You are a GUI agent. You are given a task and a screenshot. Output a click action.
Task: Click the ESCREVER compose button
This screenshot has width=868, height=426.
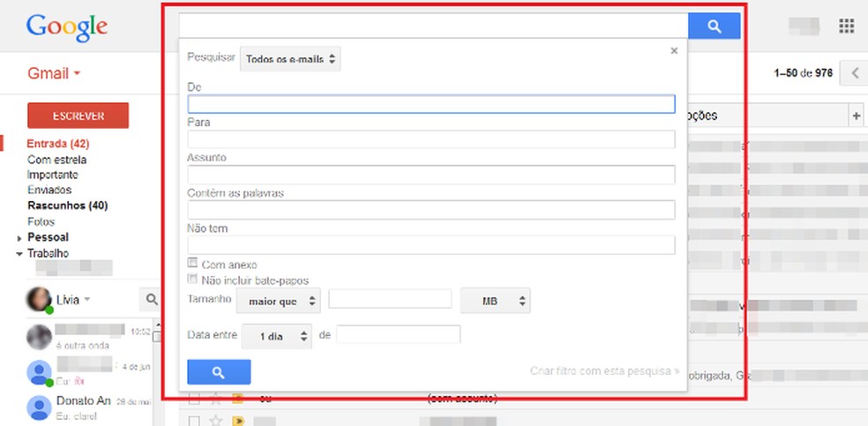(78, 116)
